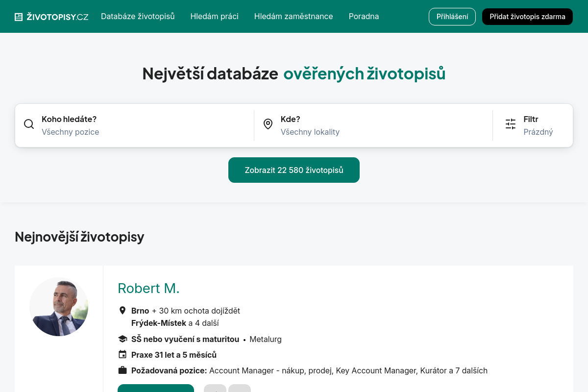Open Robert M. profile name link
Screen dimensions: 588x392
pos(148,288)
